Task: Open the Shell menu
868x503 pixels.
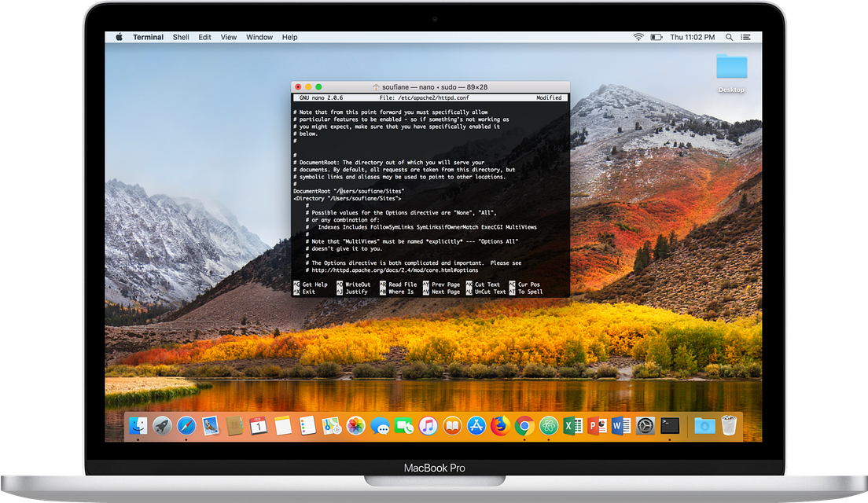Action: (180, 36)
